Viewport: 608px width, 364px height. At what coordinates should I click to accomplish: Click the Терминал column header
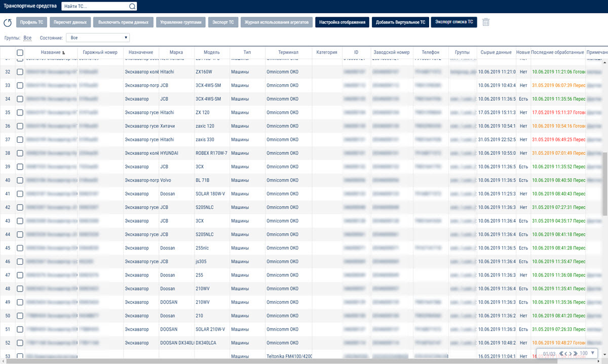coord(288,52)
